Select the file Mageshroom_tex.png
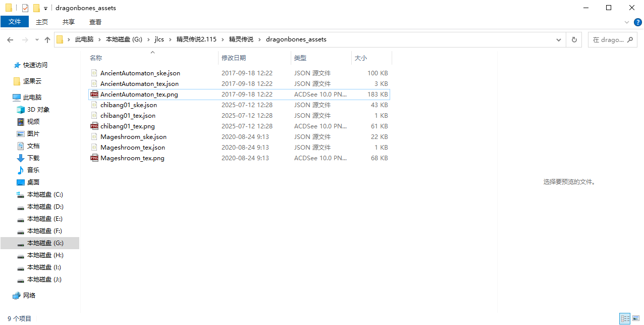Screen dimensions: 644x325 [x=132, y=158]
